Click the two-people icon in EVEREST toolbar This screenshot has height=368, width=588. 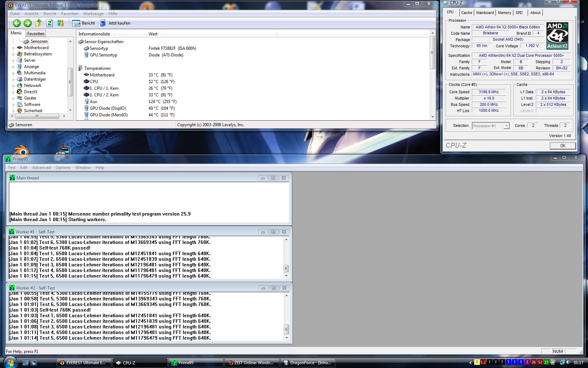click(x=61, y=23)
